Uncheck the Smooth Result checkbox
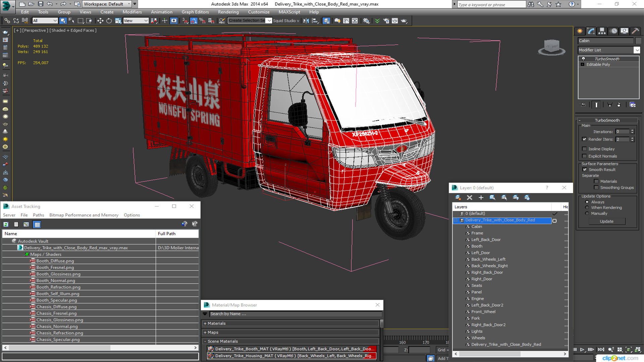644x362 pixels. pyautogui.click(x=585, y=170)
